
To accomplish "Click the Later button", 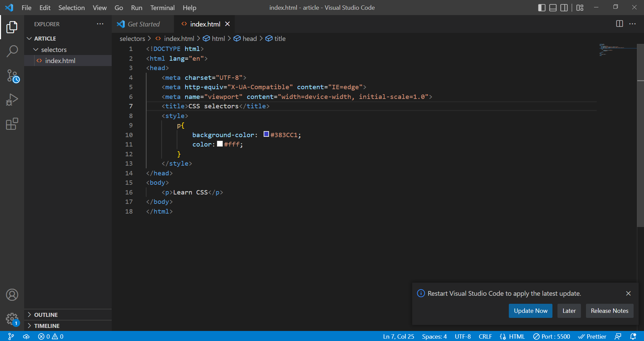I will coord(569,311).
